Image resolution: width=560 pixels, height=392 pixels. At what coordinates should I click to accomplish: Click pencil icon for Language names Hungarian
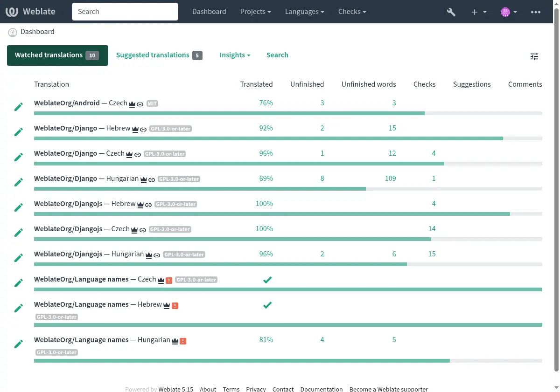click(19, 344)
